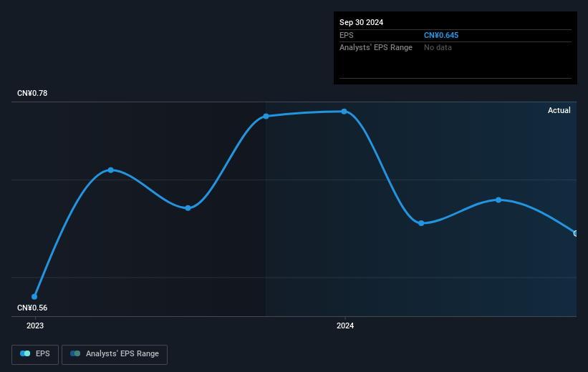Click the Actual region label
Screen dimensions: 588x372
[559, 110]
